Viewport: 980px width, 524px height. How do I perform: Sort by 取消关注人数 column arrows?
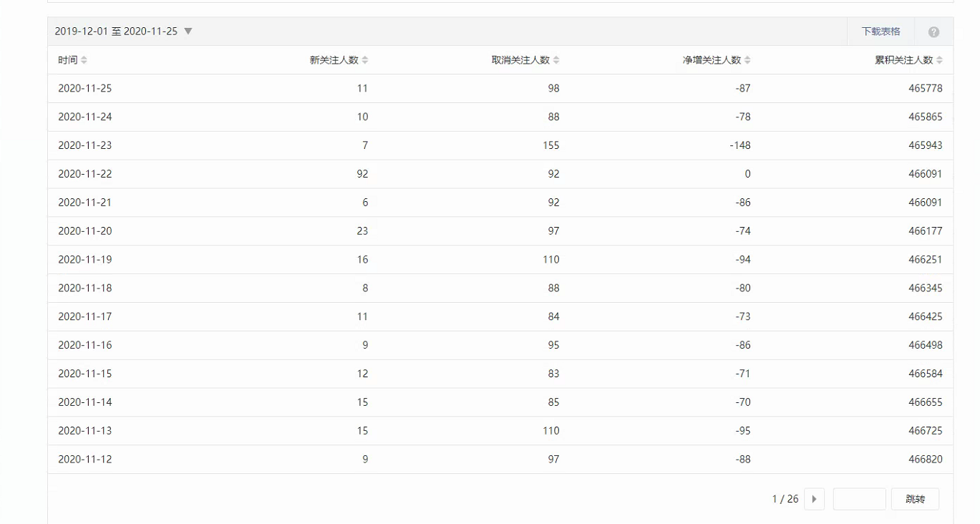click(x=556, y=60)
